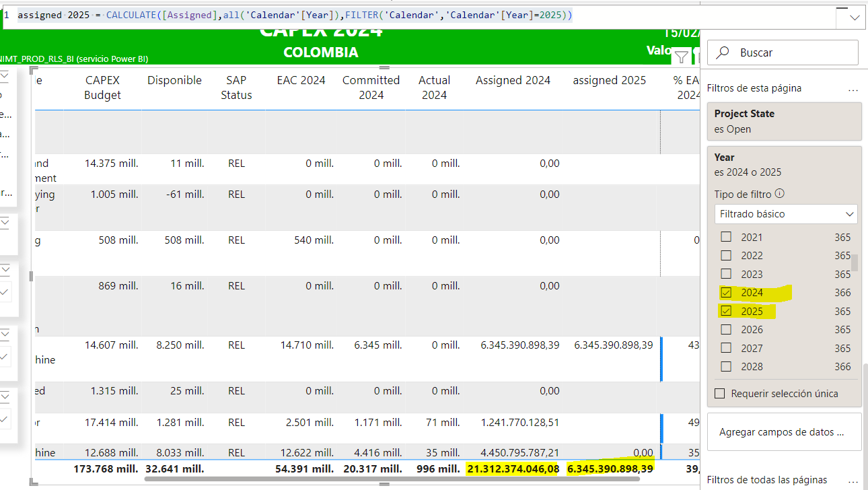This screenshot has height=490, width=868.
Task: Open the 'Filtrado básico' filter type dropdown
Action: [x=785, y=214]
